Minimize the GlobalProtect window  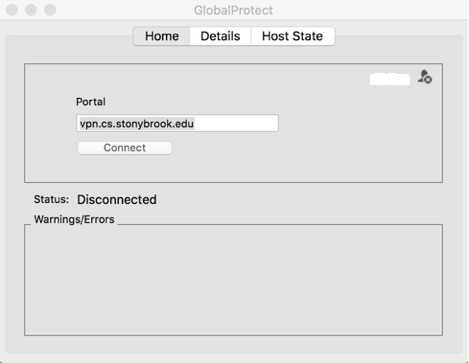click(31, 10)
